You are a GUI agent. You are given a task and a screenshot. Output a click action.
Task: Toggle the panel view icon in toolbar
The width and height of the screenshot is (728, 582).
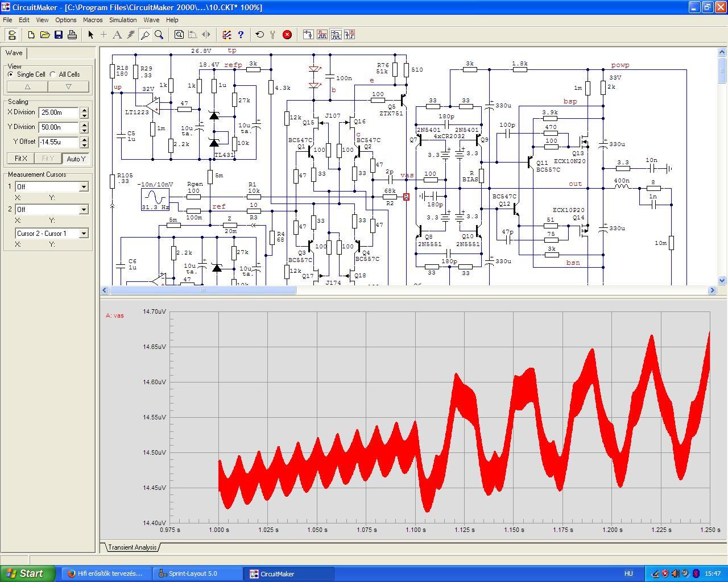(x=11, y=35)
